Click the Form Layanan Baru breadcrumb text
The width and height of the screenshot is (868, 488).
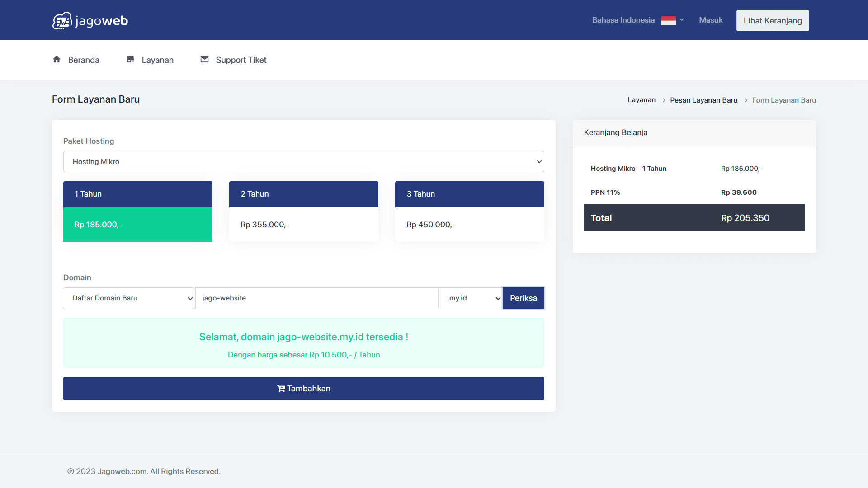click(784, 100)
